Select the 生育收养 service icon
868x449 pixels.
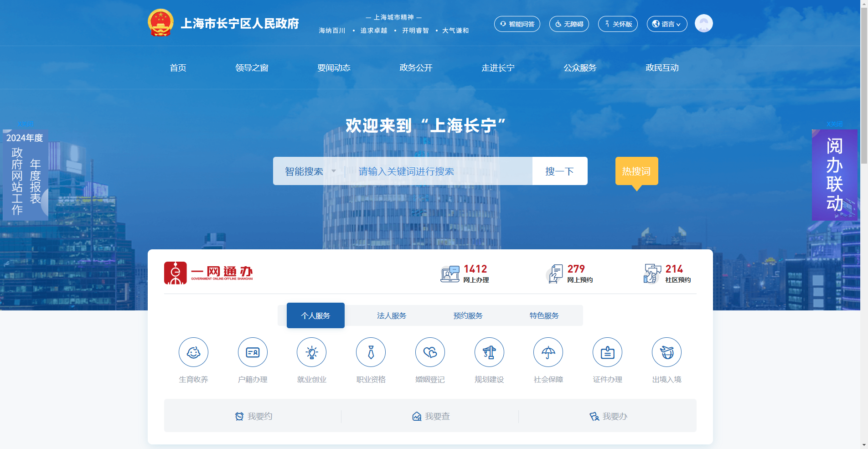193,352
